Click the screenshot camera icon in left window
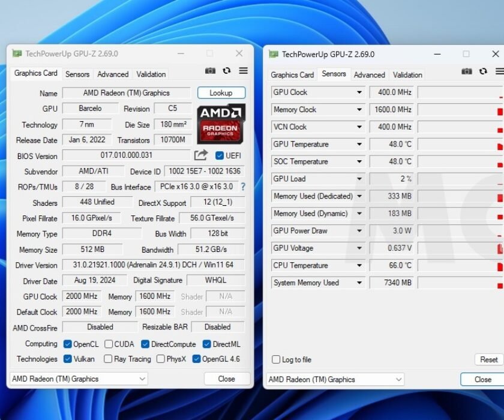Viewport: 504px width, 420px height. click(x=210, y=71)
